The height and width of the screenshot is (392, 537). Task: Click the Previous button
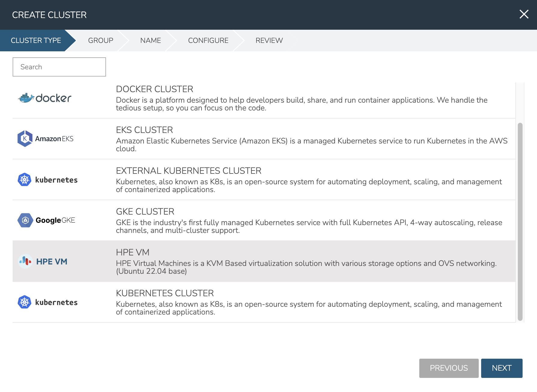coord(449,368)
